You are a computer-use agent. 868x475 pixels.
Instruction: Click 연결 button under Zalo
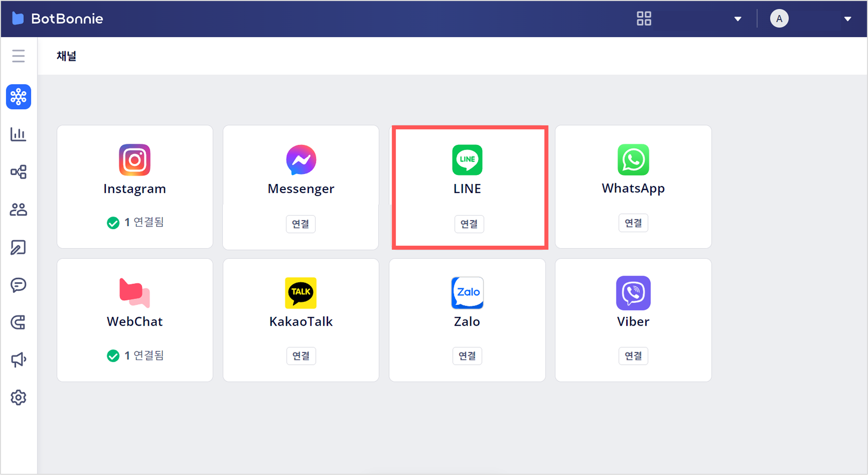467,356
